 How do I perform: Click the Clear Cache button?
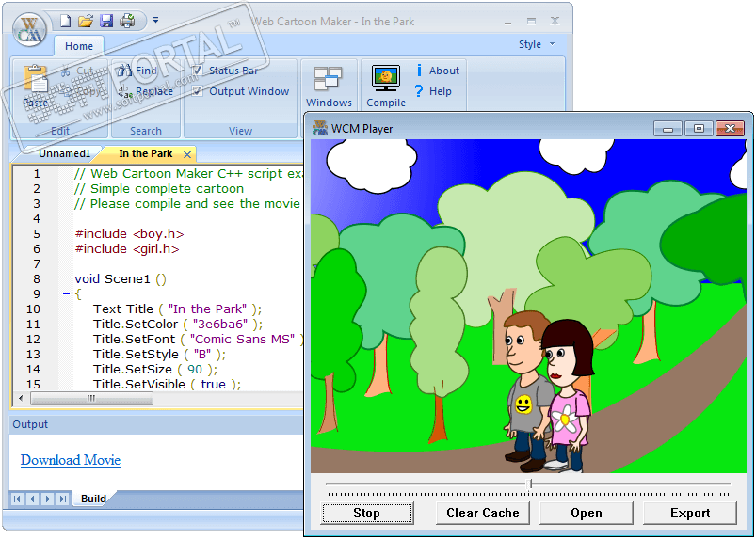click(x=483, y=513)
